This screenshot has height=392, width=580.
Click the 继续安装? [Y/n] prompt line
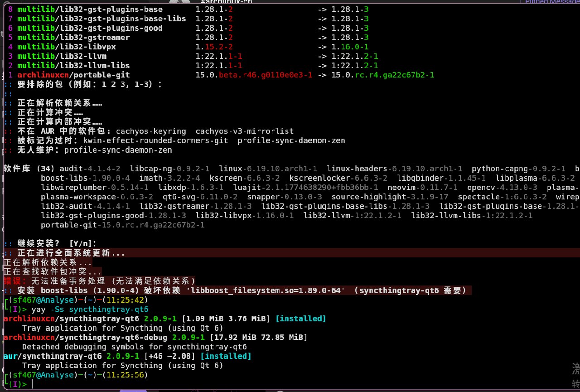57,243
